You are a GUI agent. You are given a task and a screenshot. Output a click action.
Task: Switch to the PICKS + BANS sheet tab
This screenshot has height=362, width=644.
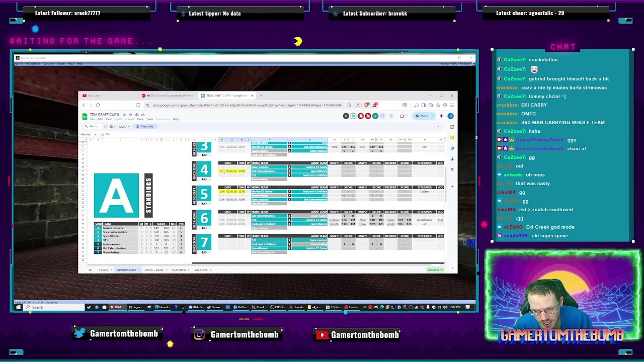154,270
